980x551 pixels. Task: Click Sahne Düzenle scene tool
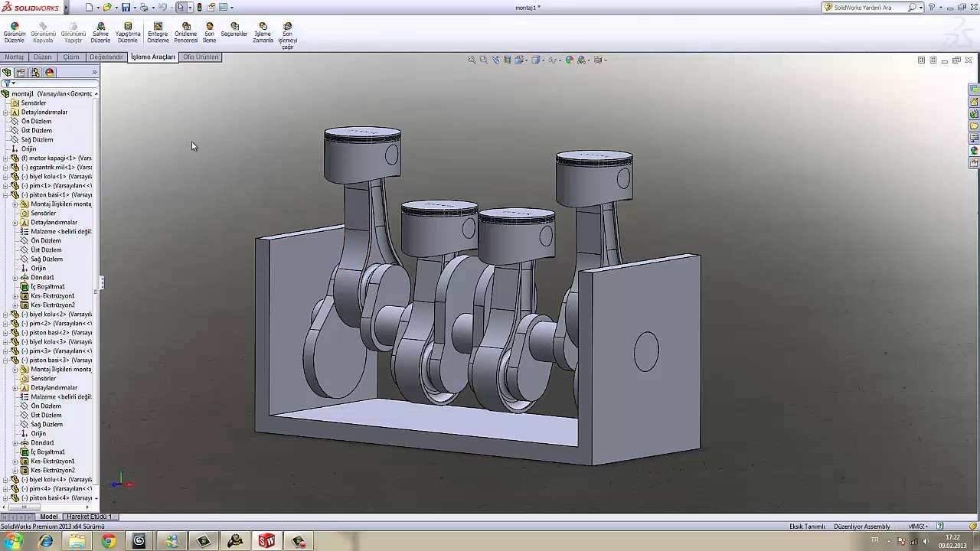[100, 32]
